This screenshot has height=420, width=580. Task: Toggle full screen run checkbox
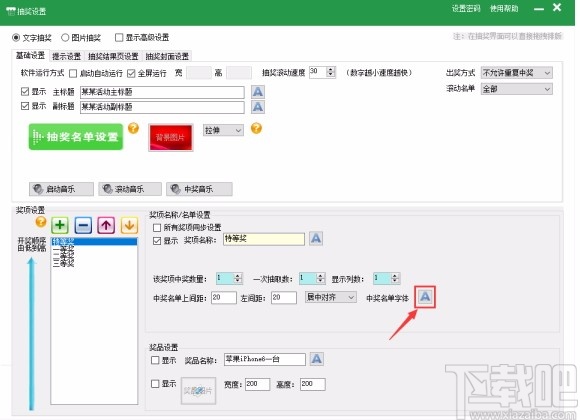tap(131, 74)
